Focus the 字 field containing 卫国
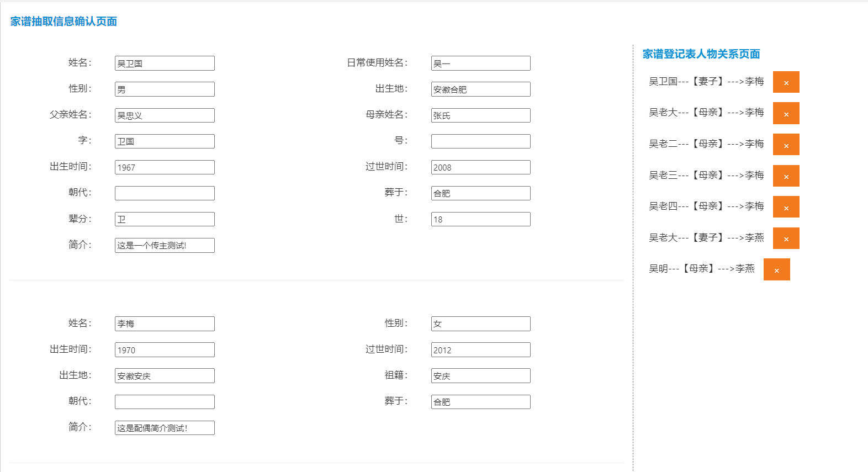Viewport: 868px width, 472px height. [x=165, y=141]
